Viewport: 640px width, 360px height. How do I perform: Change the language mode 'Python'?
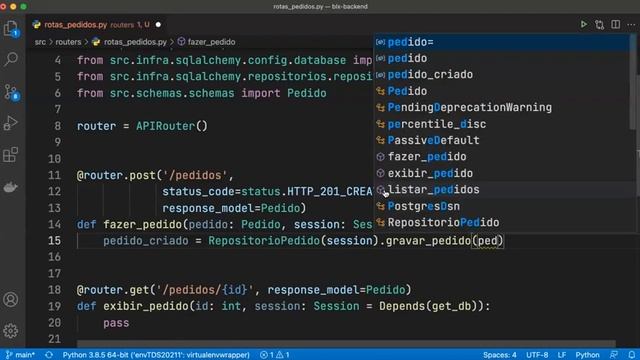[x=587, y=355]
